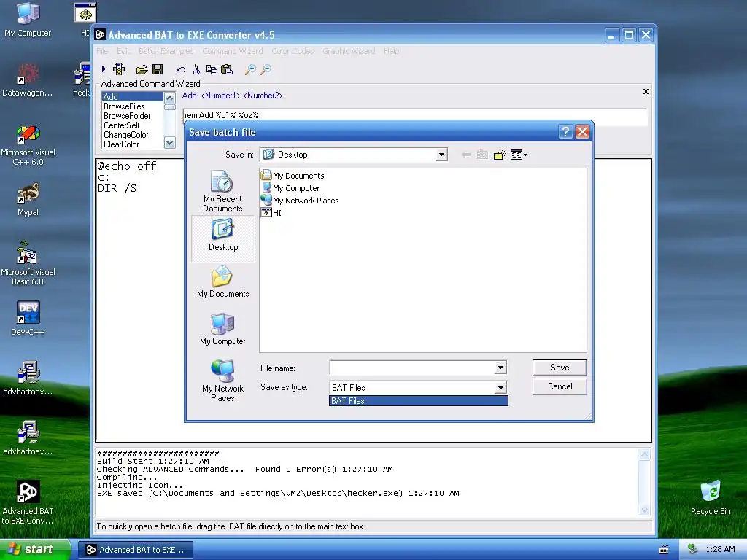Expand the Save in Desktop dropdown
This screenshot has width=747, height=560.
(x=441, y=155)
